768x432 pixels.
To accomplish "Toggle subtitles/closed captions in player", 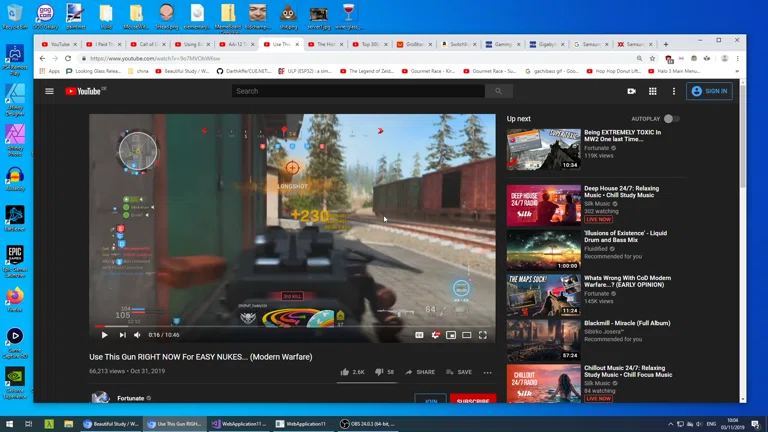I will 419,335.
